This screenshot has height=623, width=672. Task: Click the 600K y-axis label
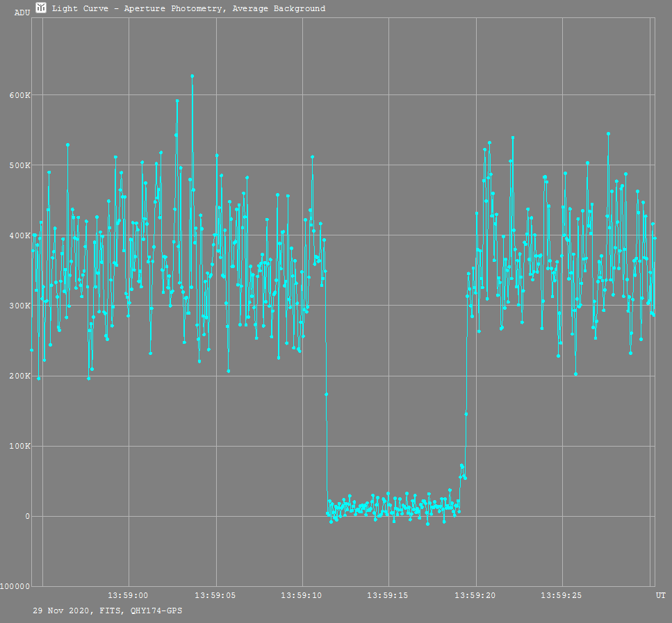tap(19, 95)
